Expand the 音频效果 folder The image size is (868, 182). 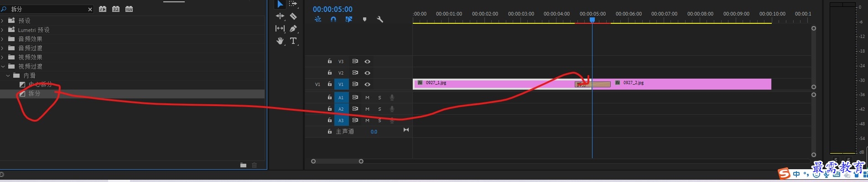pos(2,39)
